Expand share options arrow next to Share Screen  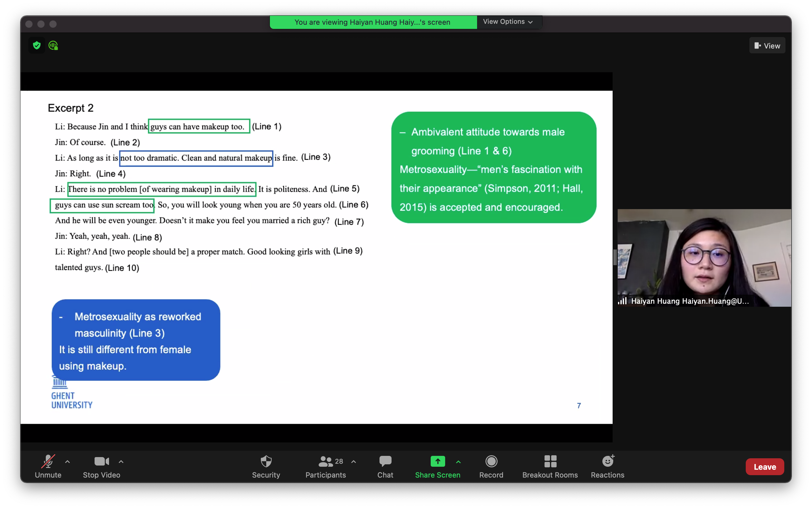point(458,462)
